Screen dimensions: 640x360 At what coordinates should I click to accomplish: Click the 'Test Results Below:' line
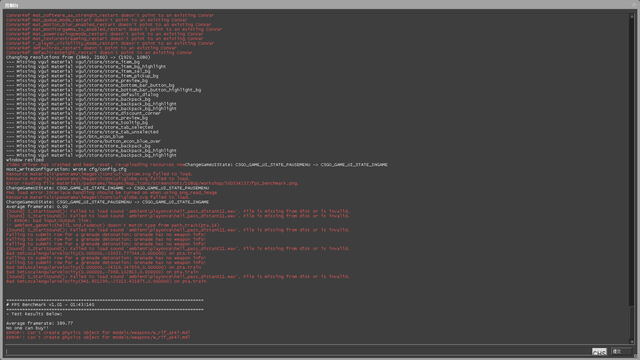click(x=34, y=314)
